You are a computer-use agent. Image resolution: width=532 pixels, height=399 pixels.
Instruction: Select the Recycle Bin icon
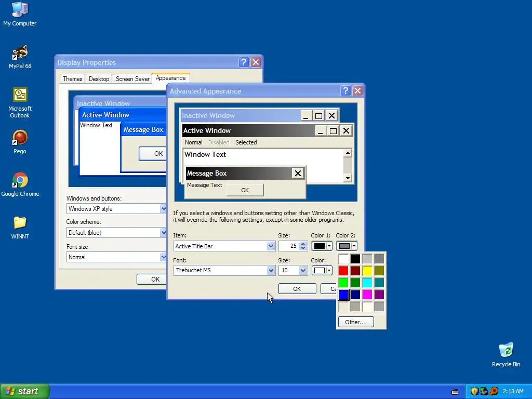pyautogui.click(x=506, y=354)
